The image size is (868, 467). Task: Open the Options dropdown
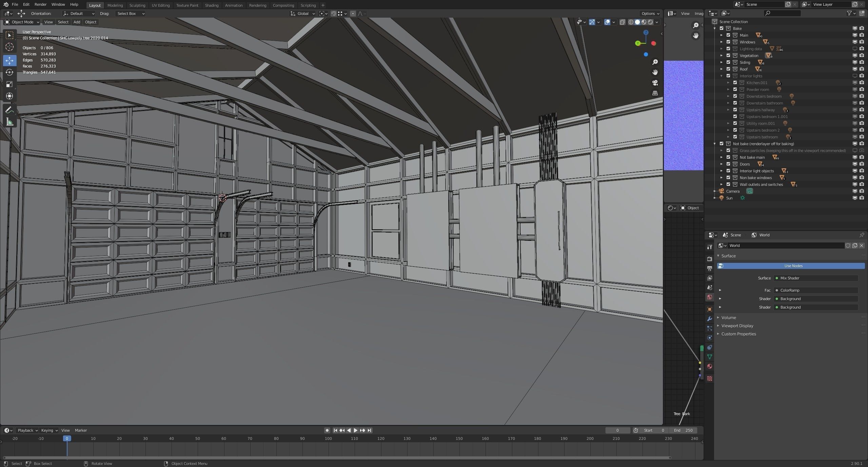pos(650,14)
